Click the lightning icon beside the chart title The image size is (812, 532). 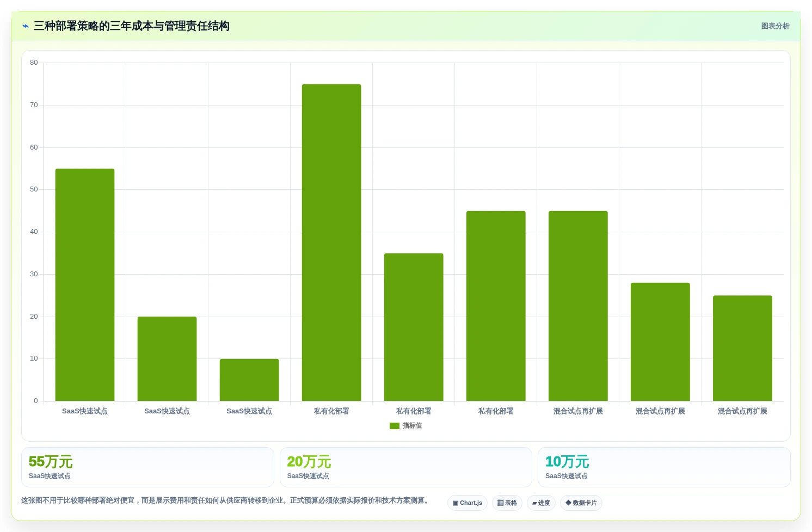pos(26,26)
